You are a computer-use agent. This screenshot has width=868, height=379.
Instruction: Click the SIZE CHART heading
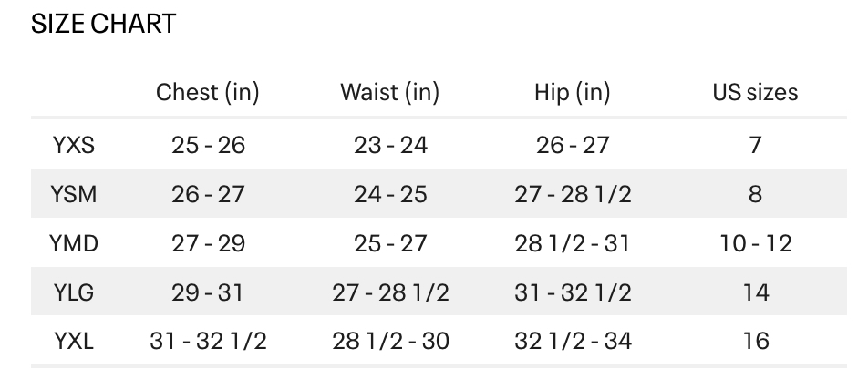pos(104,24)
